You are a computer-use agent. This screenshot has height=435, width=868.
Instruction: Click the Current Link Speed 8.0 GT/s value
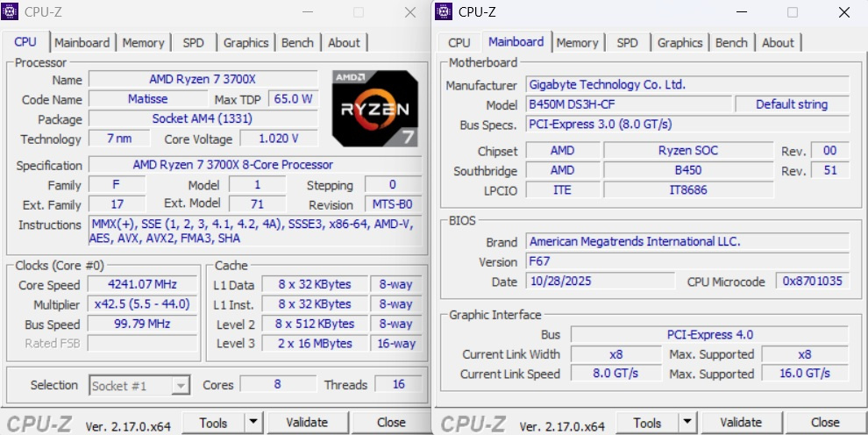click(616, 373)
